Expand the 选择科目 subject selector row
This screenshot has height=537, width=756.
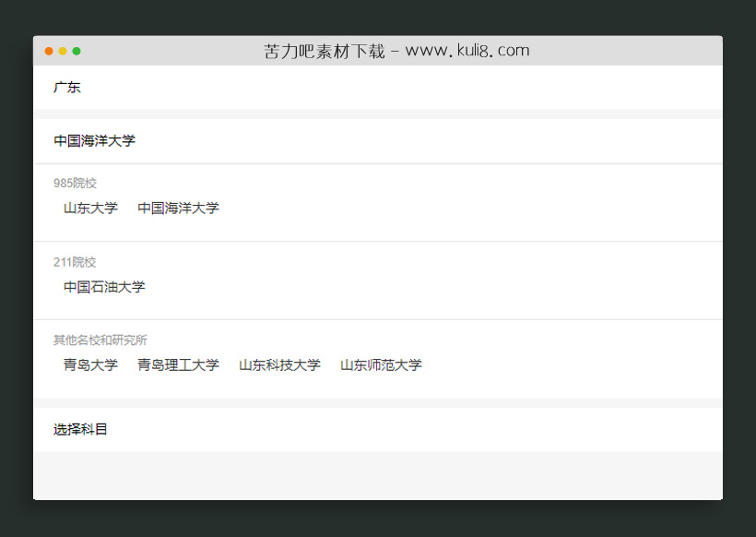(377, 429)
